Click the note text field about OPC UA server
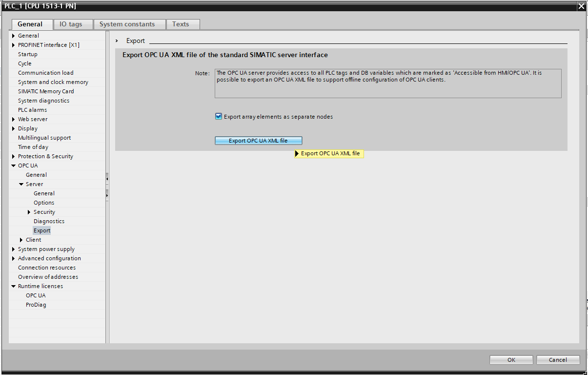 click(x=388, y=83)
